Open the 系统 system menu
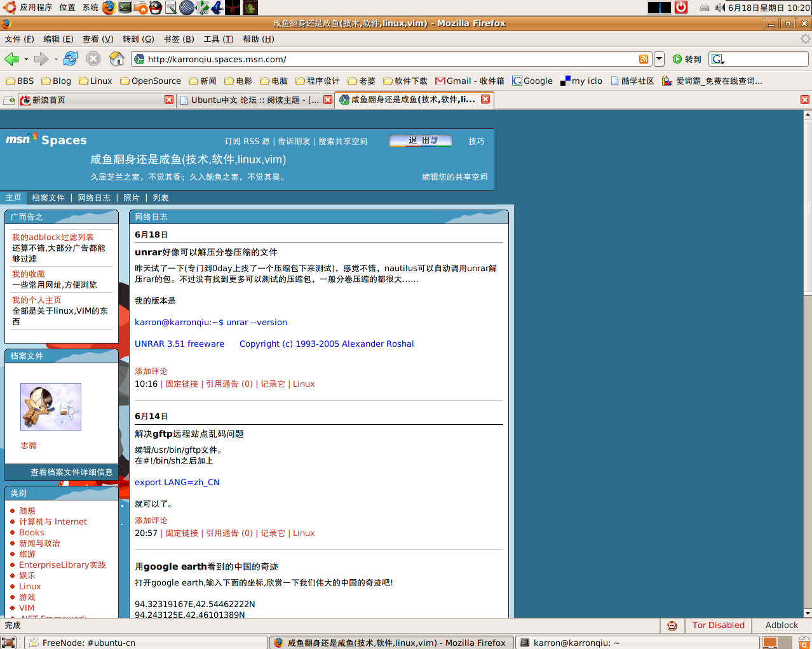This screenshot has width=812, height=649. pos(90,8)
